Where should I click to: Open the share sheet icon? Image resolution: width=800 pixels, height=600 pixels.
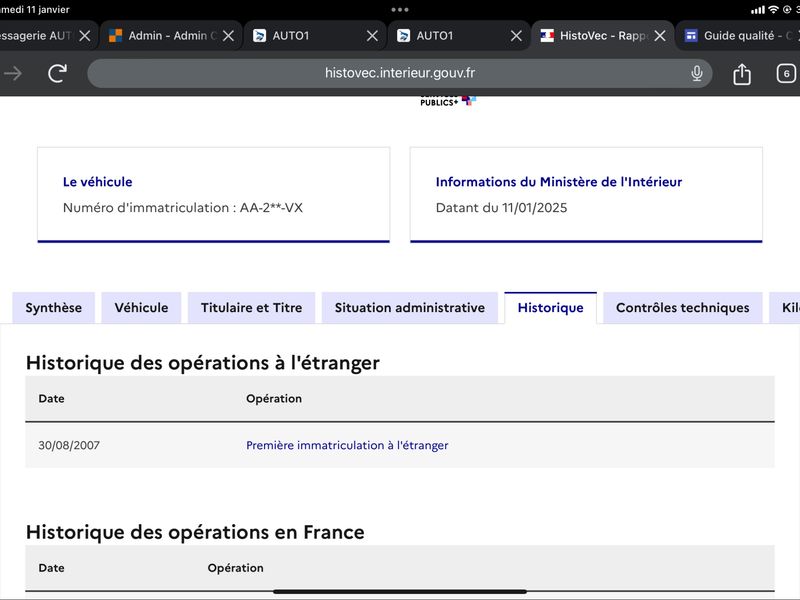741,73
